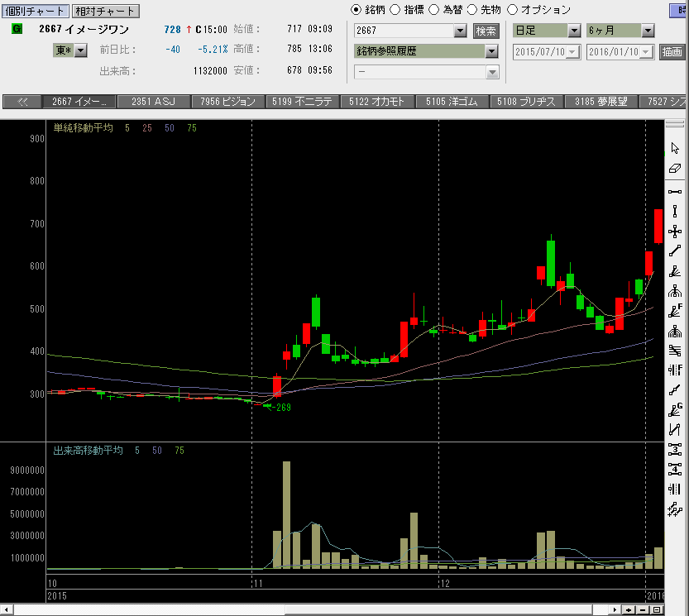Open the 東* market dropdown
Image resolution: width=689 pixels, height=616 pixels.
(80, 50)
